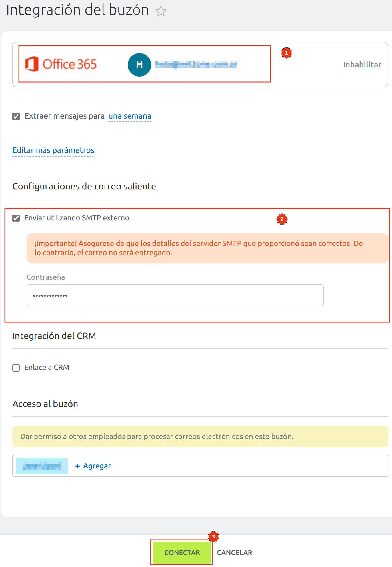Screen dimensions: 392x567
Task: Click the red numbered marker 2
Action: pyautogui.click(x=282, y=219)
